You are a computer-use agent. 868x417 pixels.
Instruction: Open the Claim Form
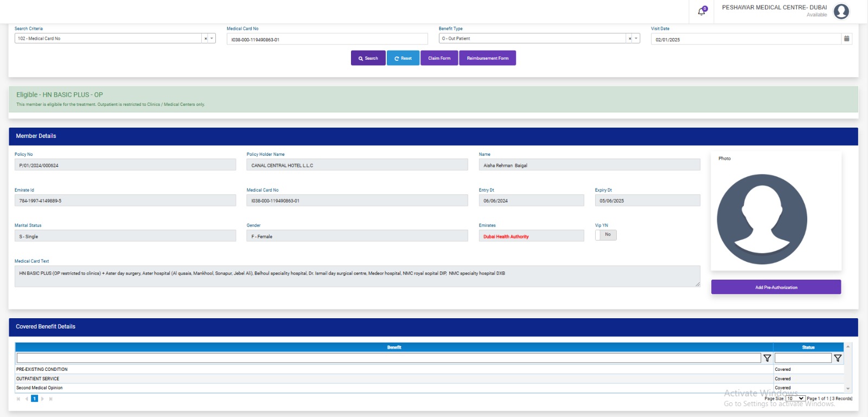pyautogui.click(x=439, y=58)
